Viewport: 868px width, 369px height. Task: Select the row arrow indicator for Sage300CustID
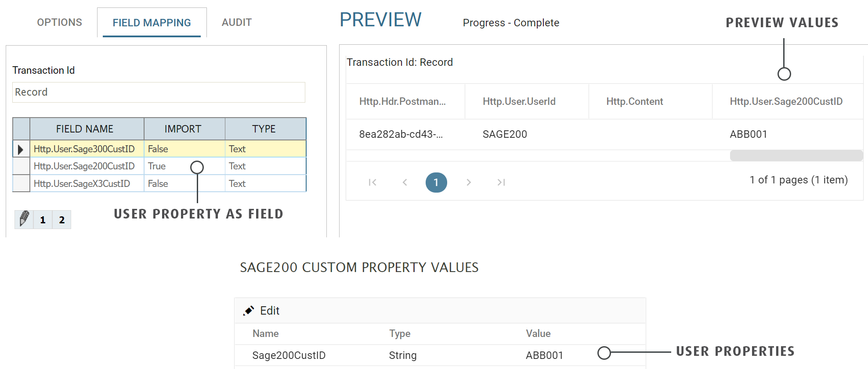(x=21, y=149)
